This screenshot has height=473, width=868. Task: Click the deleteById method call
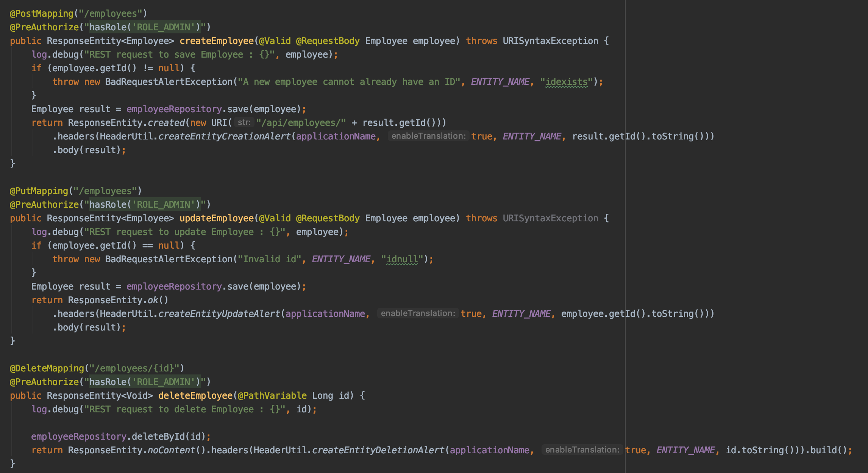click(x=158, y=437)
